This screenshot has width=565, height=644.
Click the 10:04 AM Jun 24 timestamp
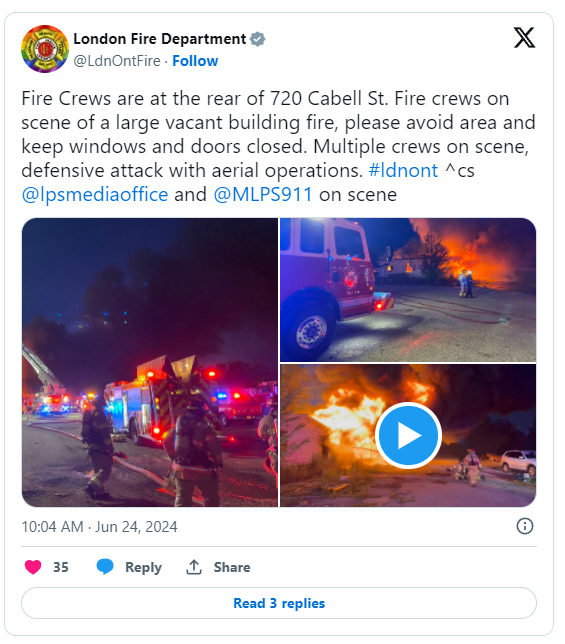(99, 527)
